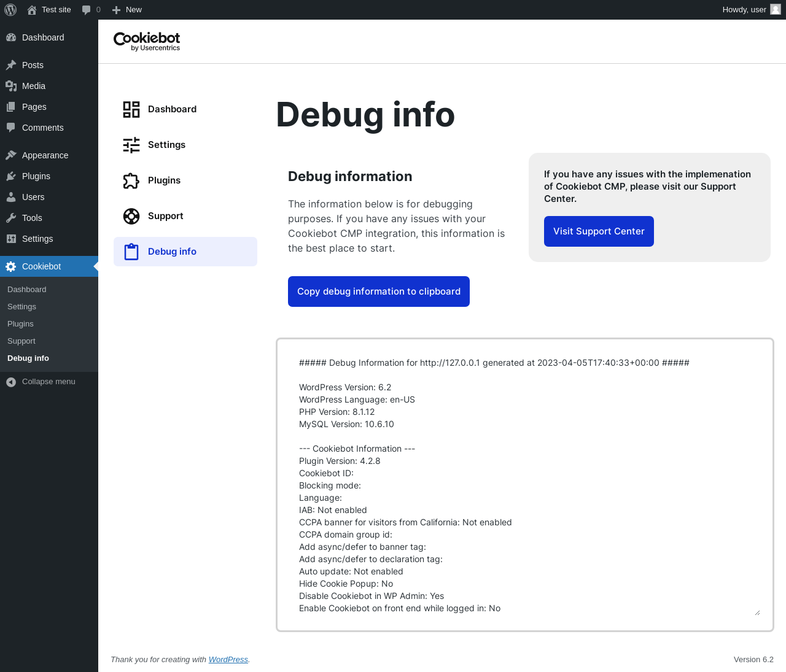Viewport: 786px width, 672px height.
Task: Click the 'PHP Version: 8.1.12' line
Action: coord(337,412)
